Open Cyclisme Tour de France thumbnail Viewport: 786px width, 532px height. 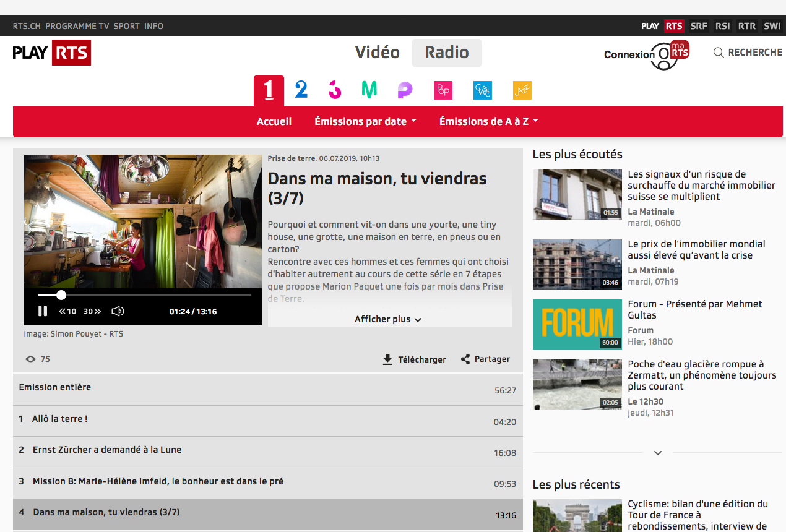point(577,516)
